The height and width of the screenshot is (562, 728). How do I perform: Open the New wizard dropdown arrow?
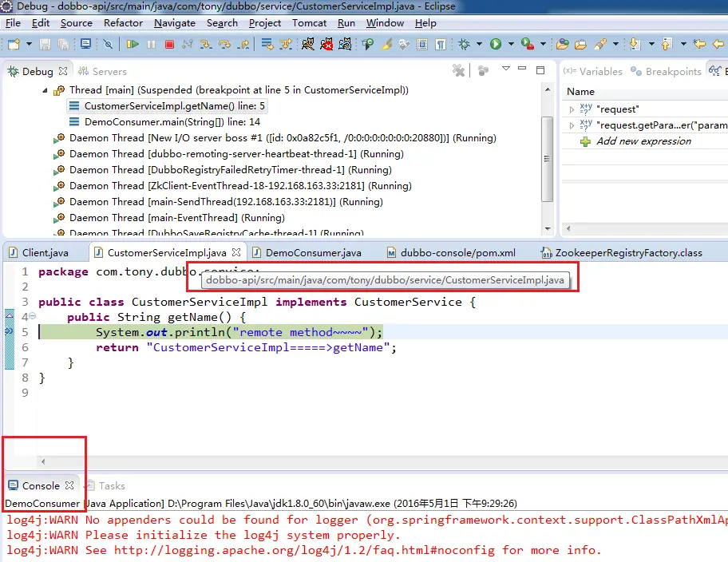[29, 44]
